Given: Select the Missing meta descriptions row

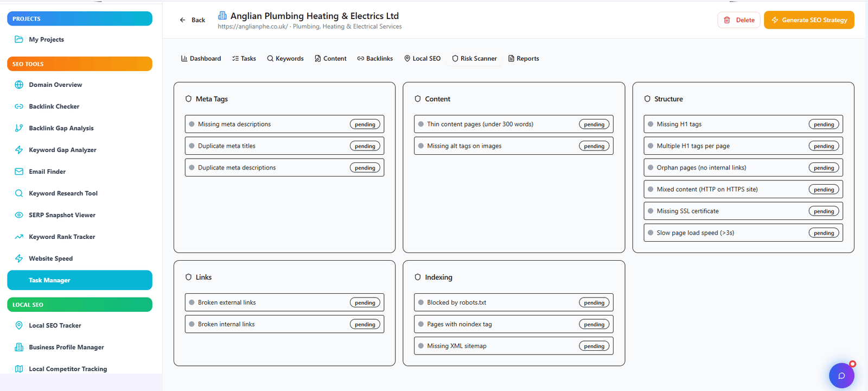Looking at the screenshot, I should click(284, 124).
